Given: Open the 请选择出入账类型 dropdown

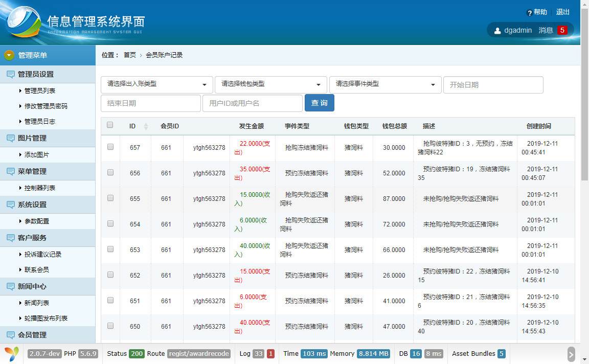Looking at the screenshot, I should 156,84.
